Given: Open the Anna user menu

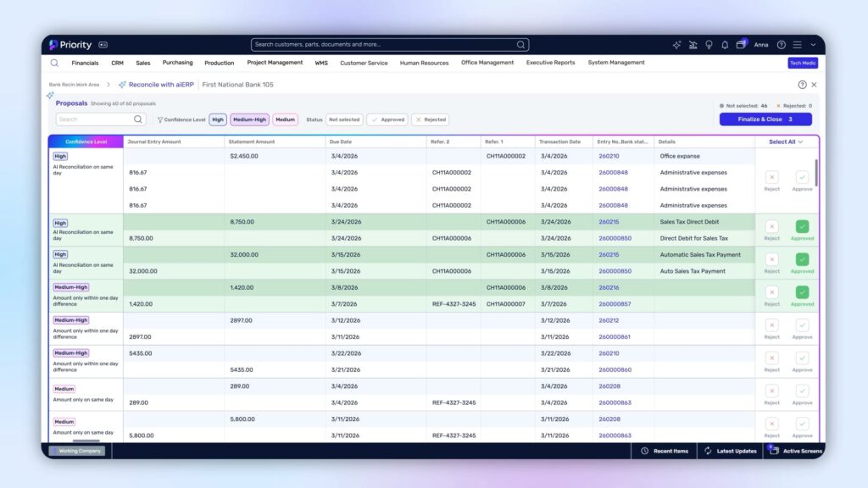Looking at the screenshot, I should pyautogui.click(x=761, y=45).
